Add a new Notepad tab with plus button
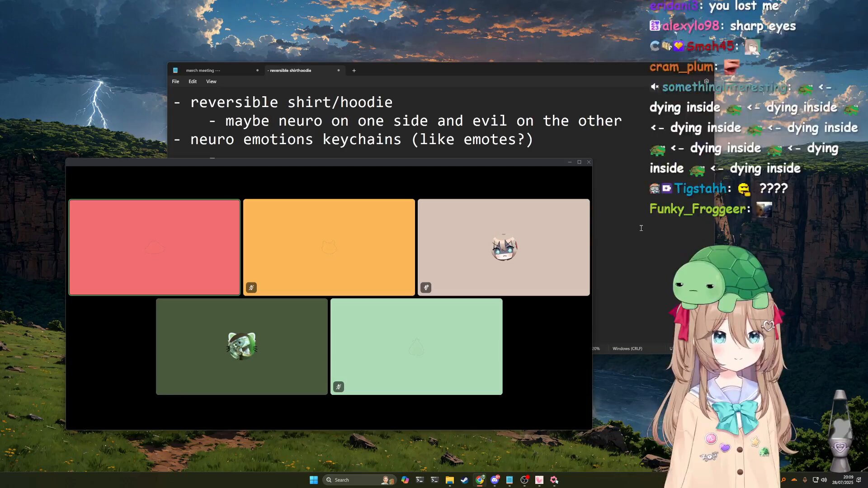 pos(354,70)
